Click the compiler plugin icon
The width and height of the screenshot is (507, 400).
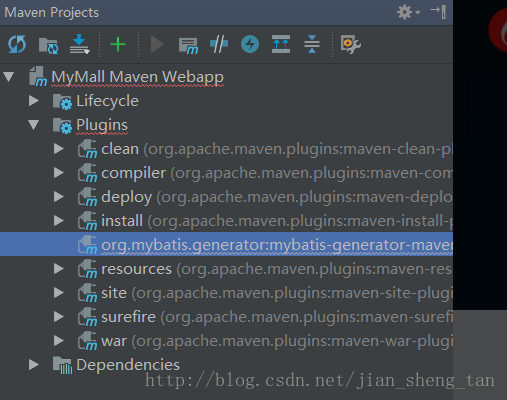[87, 173]
